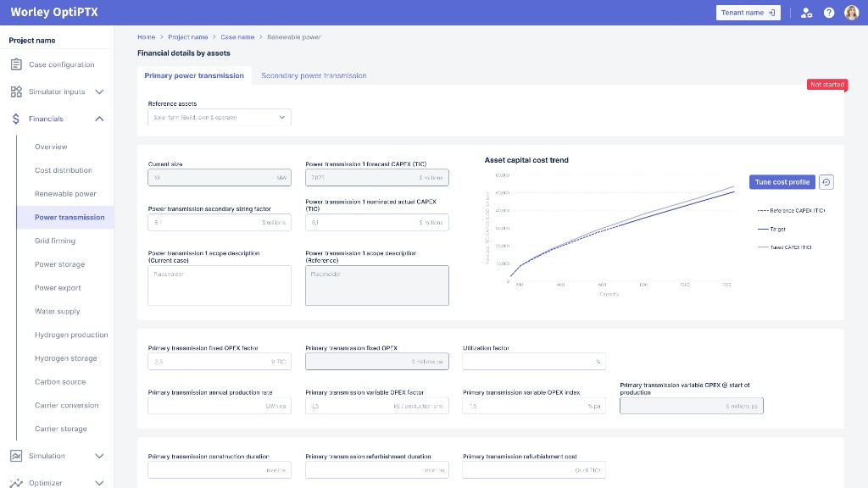Viewport: 868px width, 488px height.
Task: Click the Primary transmission fixed OPEX factor field
Action: coord(220,361)
